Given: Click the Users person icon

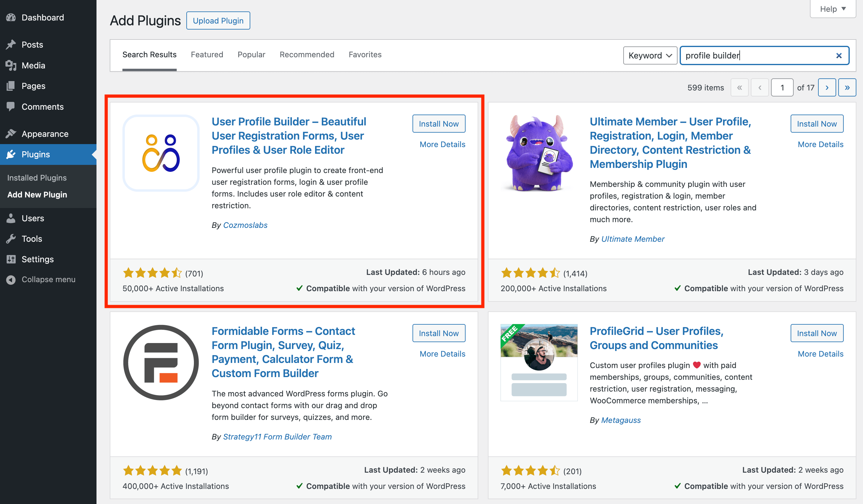Looking at the screenshot, I should [x=11, y=218].
